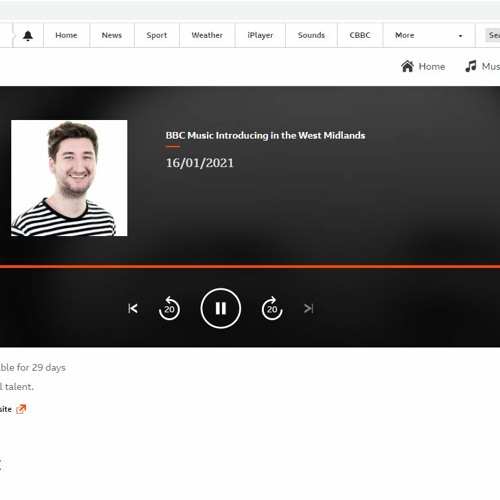
Task: Rewind 20 seconds
Action: (169, 308)
